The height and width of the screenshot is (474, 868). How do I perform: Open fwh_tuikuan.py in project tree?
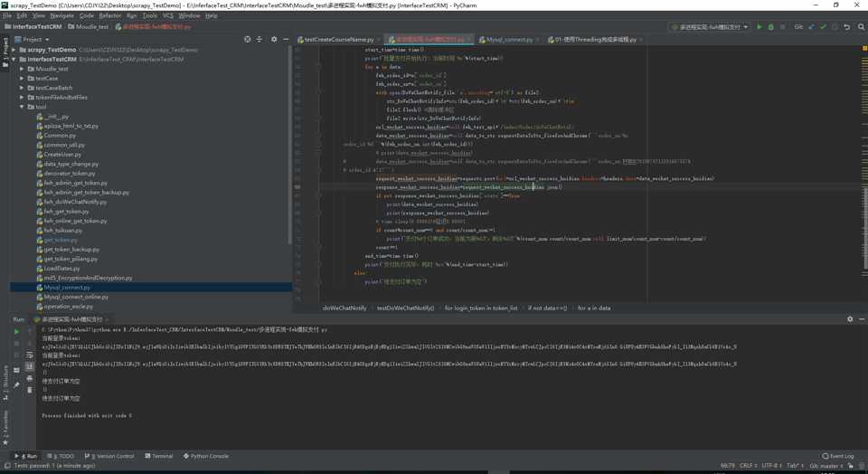pyautogui.click(x=63, y=231)
